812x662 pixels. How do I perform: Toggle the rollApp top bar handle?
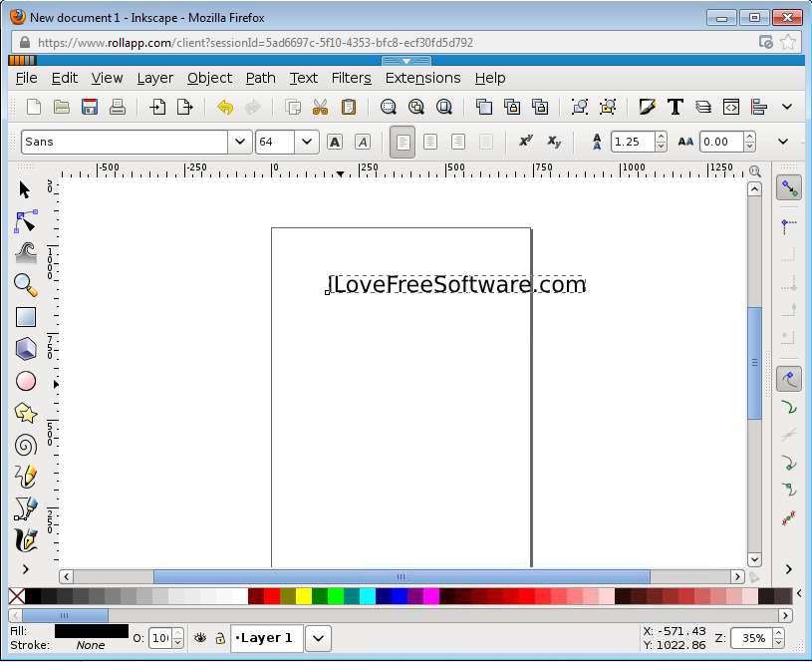406,61
